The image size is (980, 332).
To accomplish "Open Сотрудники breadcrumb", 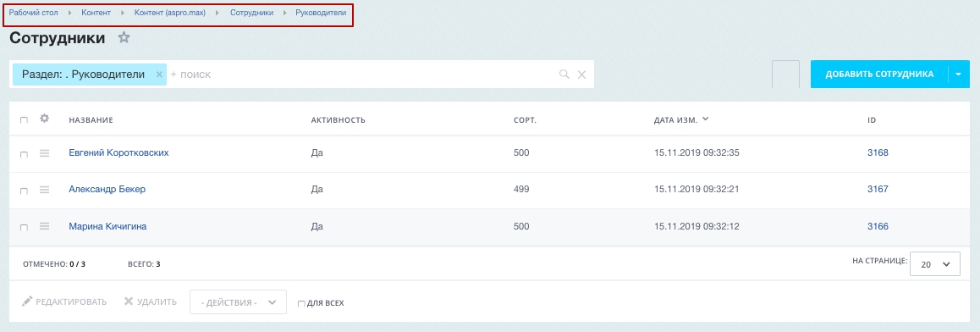I will point(251,13).
